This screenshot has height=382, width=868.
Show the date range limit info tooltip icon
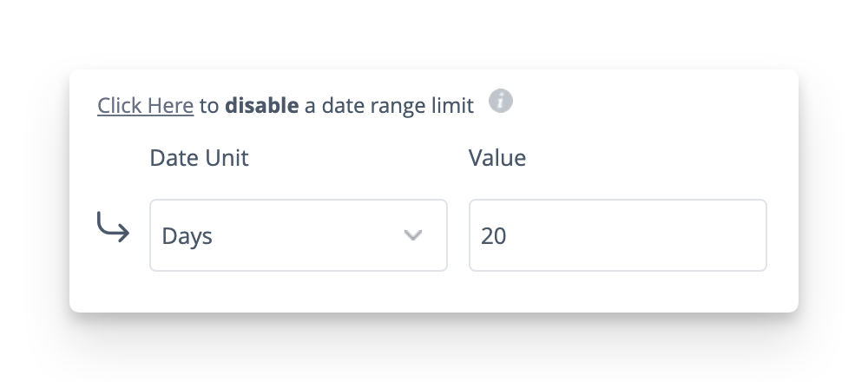(x=500, y=102)
